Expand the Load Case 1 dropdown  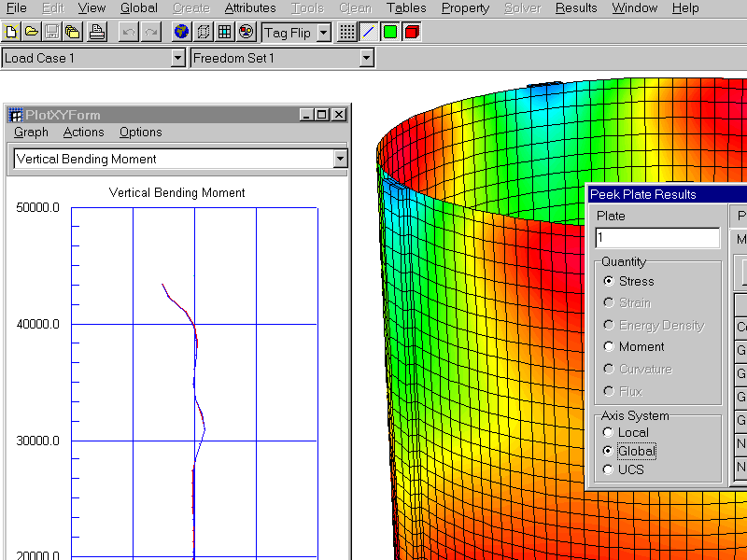[x=177, y=58]
